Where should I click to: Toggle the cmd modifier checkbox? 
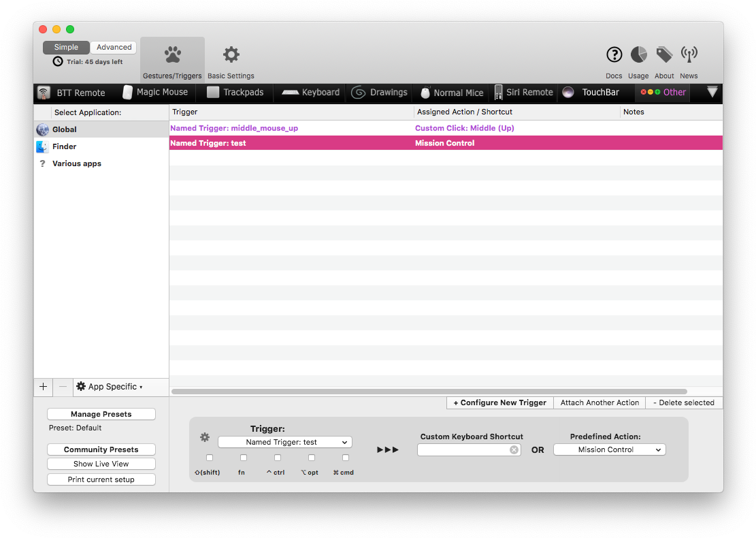coord(346,458)
